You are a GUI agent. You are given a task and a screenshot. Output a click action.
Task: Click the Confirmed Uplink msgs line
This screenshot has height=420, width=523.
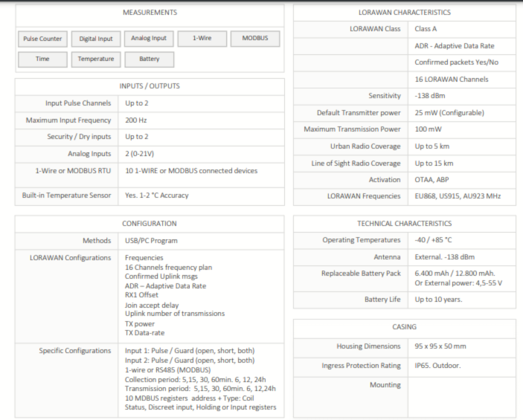pyautogui.click(x=161, y=277)
